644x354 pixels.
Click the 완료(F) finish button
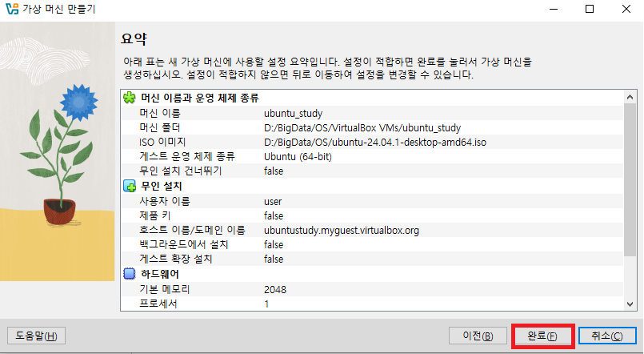coord(542,336)
